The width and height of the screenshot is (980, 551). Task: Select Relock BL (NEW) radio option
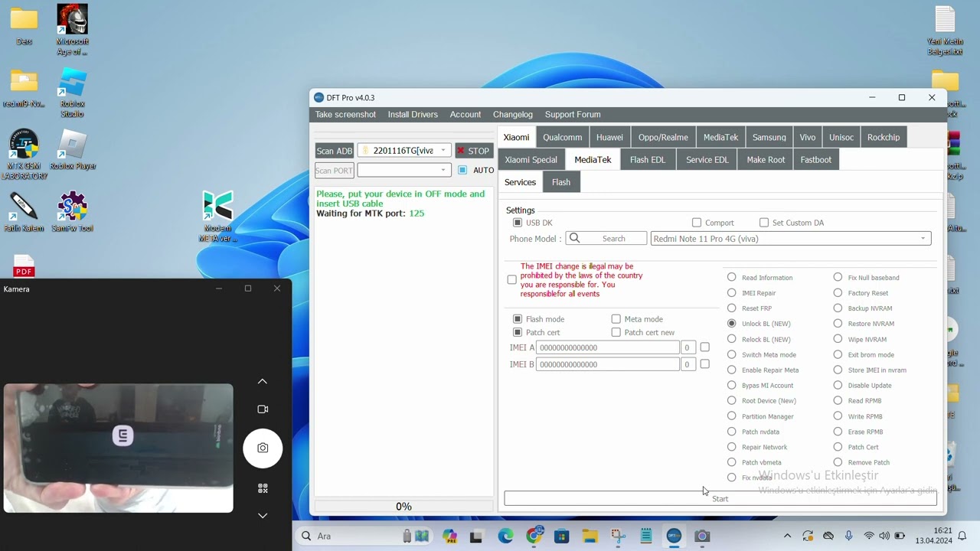pos(732,339)
